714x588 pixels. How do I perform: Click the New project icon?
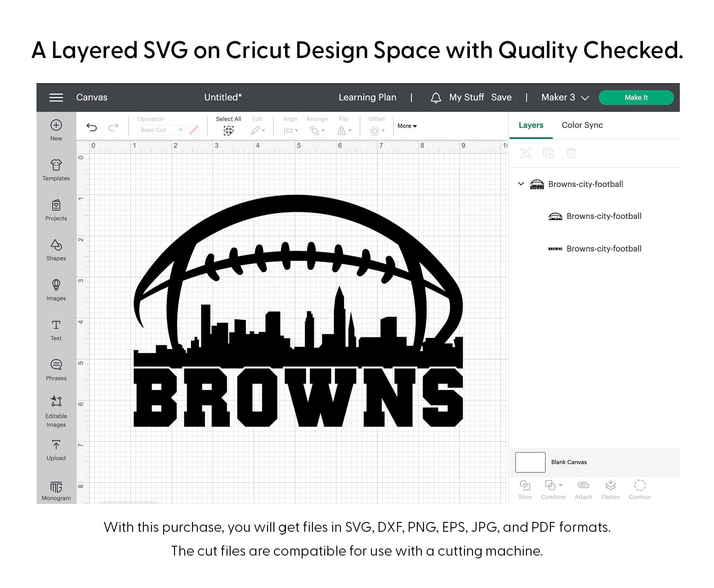[x=56, y=125]
